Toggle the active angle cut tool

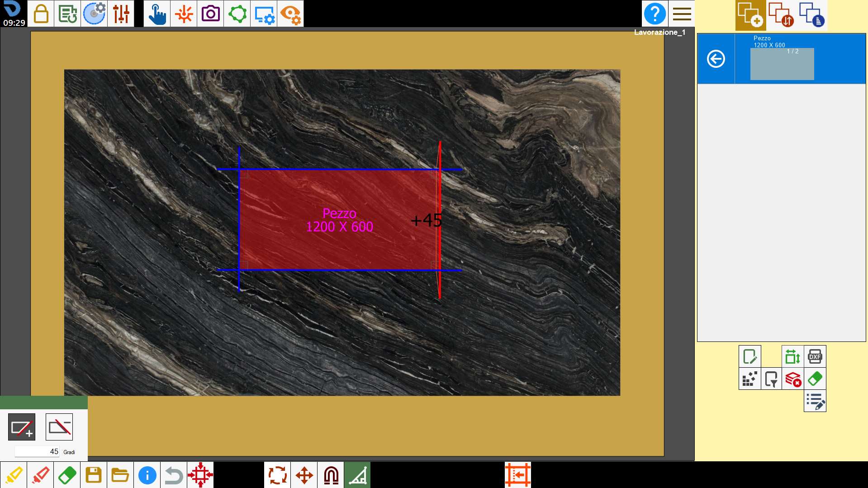point(357,475)
